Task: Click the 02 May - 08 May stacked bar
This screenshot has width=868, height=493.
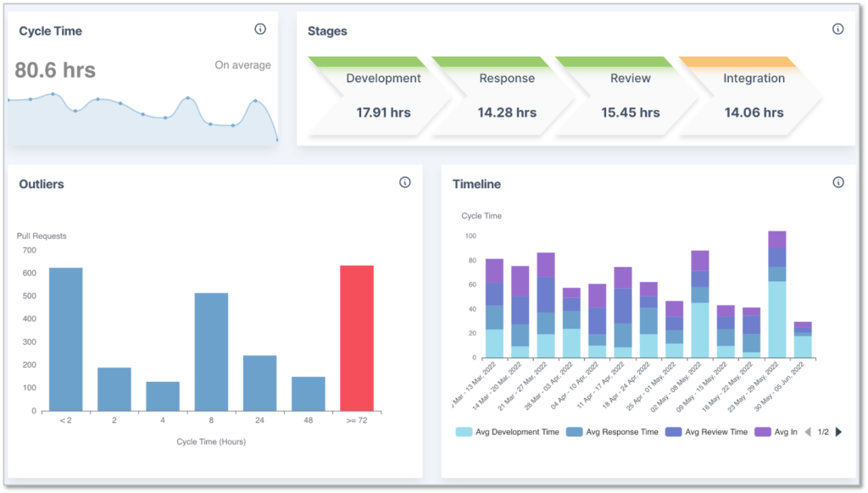Action: (700, 304)
